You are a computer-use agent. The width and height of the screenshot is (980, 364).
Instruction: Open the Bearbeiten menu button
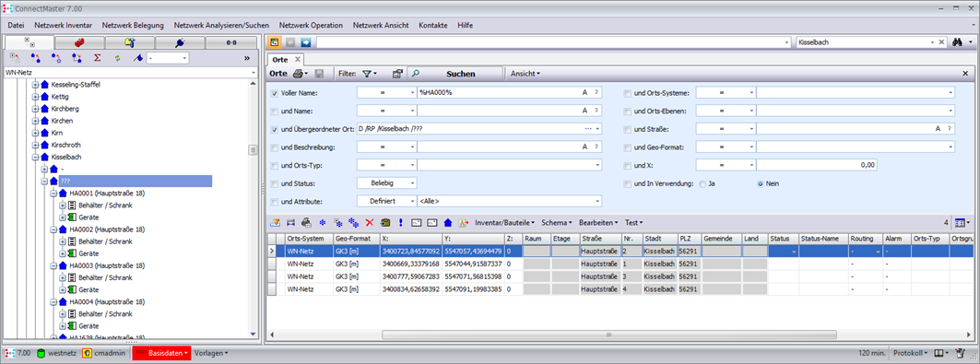pyautogui.click(x=598, y=222)
